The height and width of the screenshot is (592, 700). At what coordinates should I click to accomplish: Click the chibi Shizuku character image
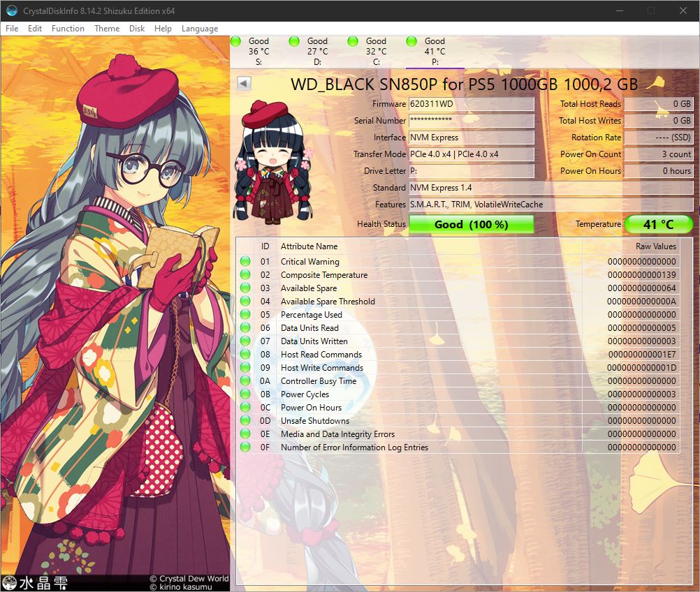[x=273, y=161]
